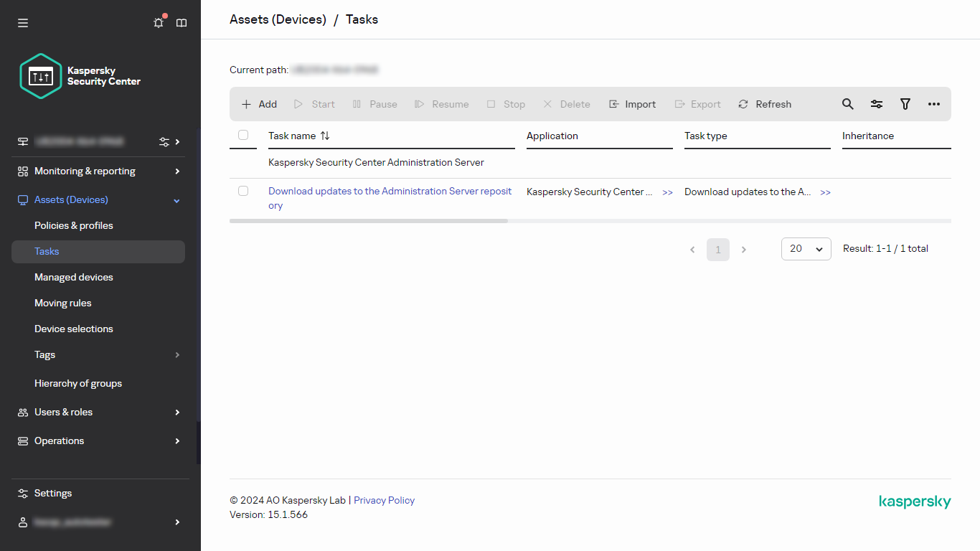Open the Privacy Policy link
The height and width of the screenshot is (551, 980).
[384, 500]
